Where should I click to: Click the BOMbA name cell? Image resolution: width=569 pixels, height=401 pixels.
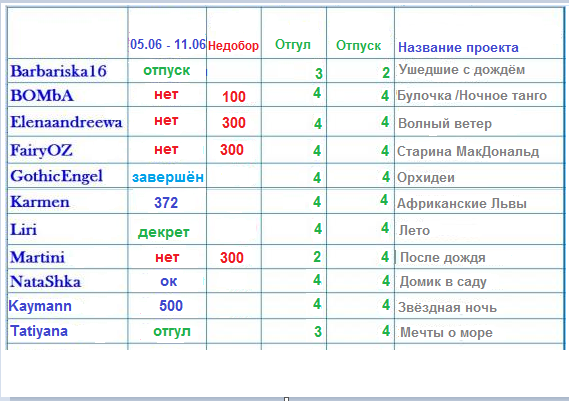(67, 95)
